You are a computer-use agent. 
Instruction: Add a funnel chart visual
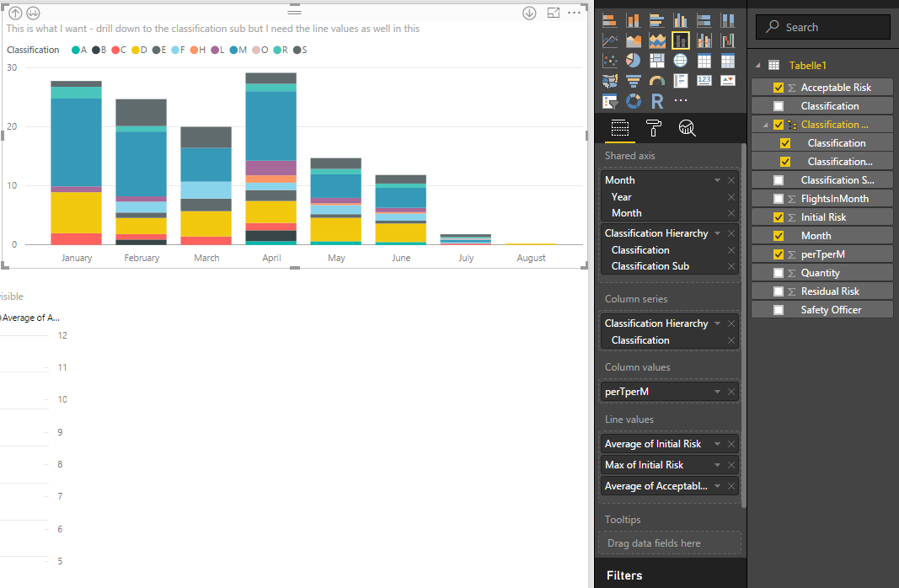tap(633, 80)
